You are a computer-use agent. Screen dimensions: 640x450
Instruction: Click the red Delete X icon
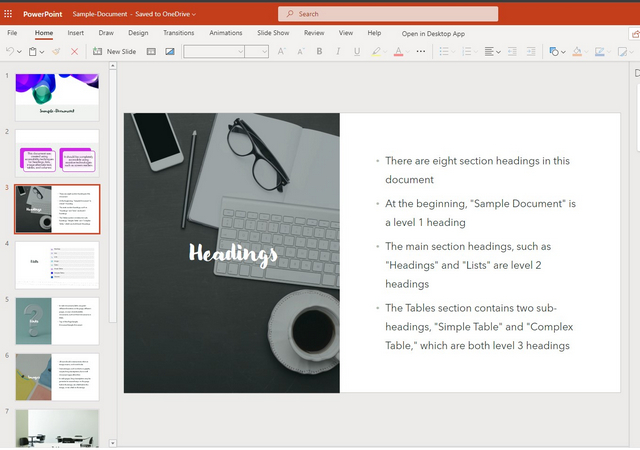74,51
